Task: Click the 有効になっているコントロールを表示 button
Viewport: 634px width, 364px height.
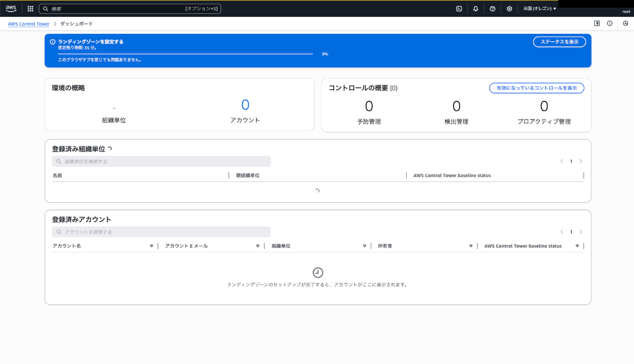Action: [536, 88]
